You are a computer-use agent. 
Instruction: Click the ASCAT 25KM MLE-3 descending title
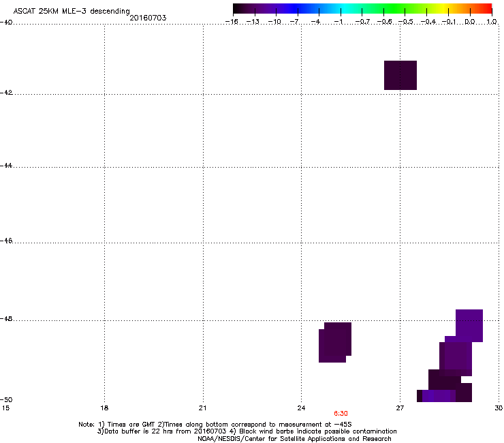[72, 12]
